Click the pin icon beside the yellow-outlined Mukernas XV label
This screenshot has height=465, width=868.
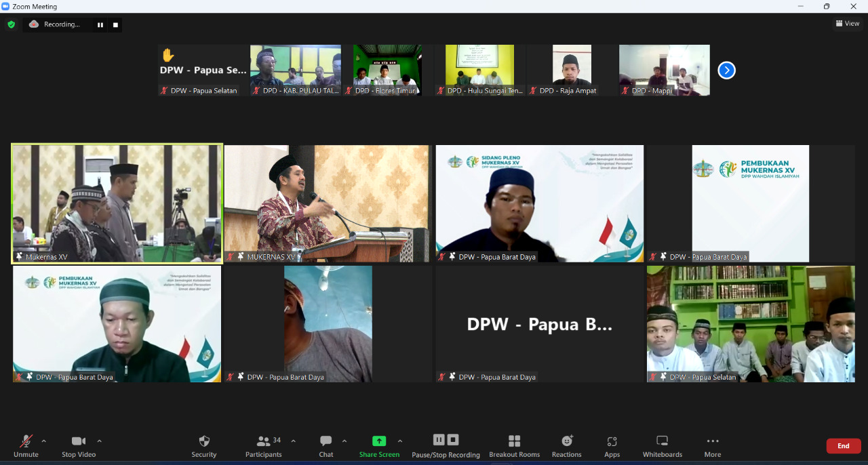pyautogui.click(x=20, y=257)
